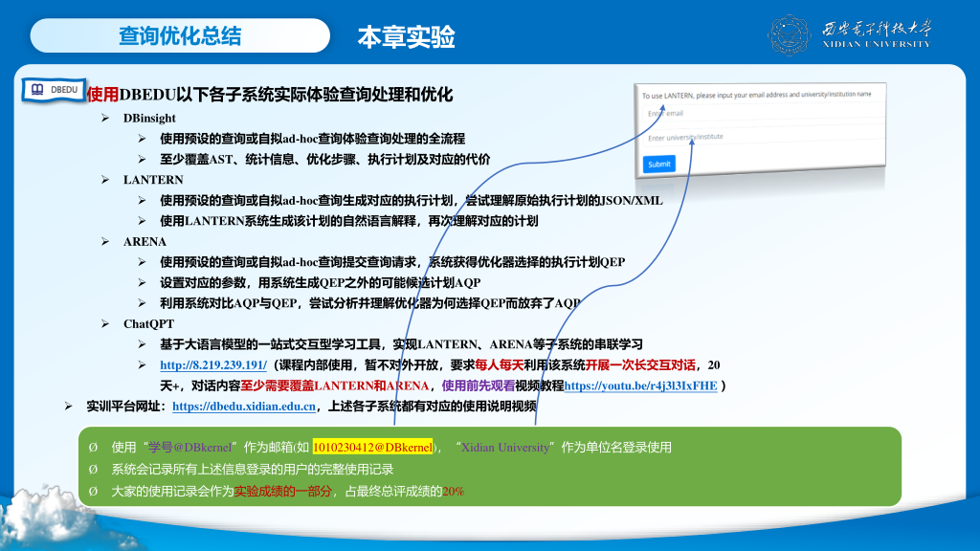Select the 本章实验 heading

(406, 37)
